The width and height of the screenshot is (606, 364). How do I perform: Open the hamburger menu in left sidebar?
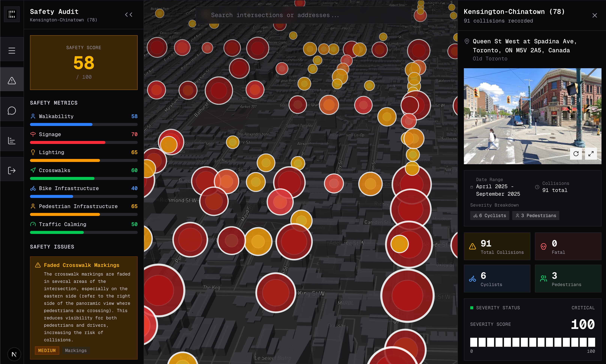(12, 51)
